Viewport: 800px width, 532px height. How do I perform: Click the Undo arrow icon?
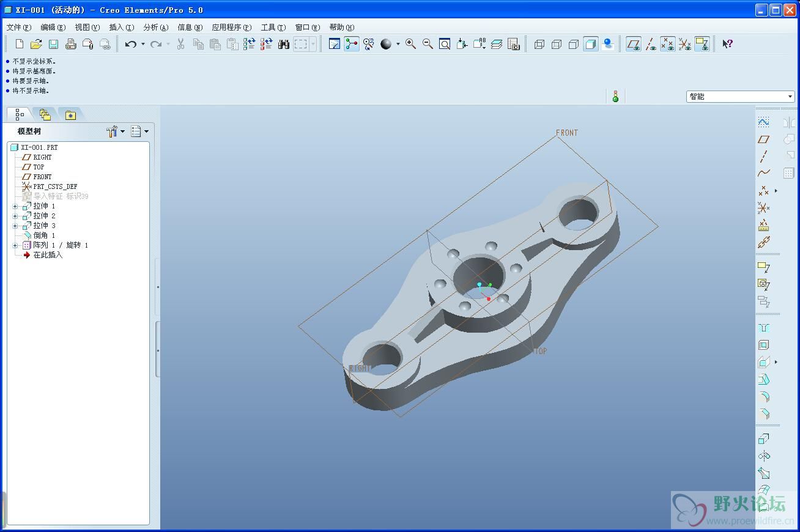pyautogui.click(x=130, y=44)
